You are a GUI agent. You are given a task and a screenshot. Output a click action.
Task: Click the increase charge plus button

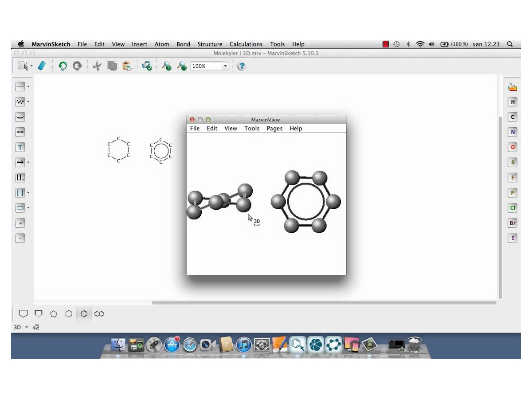point(20,223)
